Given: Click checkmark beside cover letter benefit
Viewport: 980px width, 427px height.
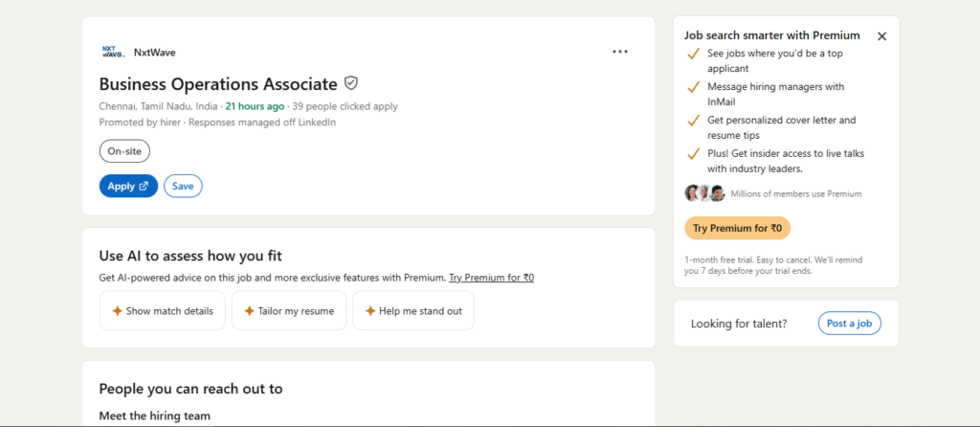Looking at the screenshot, I should [693, 120].
